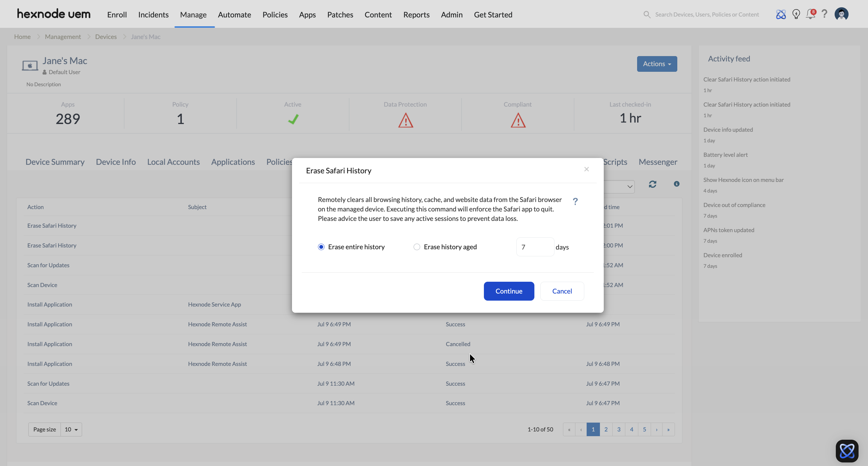Click the days number input field
868x466 pixels.
tap(535, 247)
